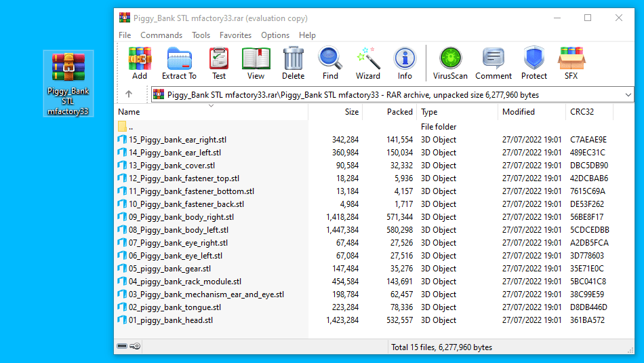The height and width of the screenshot is (363, 644).
Task: Expand the address bar path dropdown
Action: pos(628,94)
